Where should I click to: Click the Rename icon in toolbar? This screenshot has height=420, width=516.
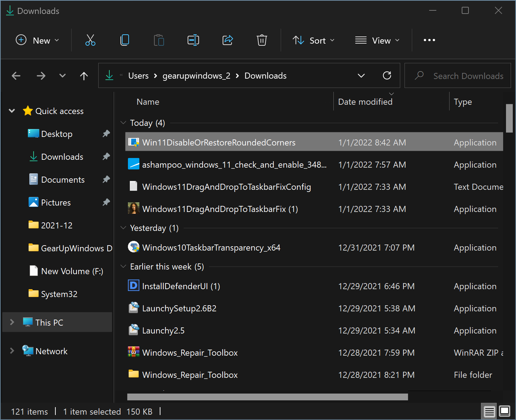pos(193,40)
